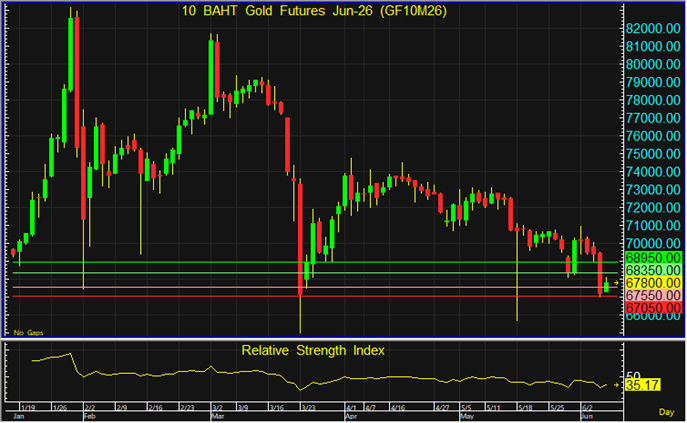The height and width of the screenshot is (423, 687).
Task: Click the 73000.00 price axis label
Action: click(653, 190)
